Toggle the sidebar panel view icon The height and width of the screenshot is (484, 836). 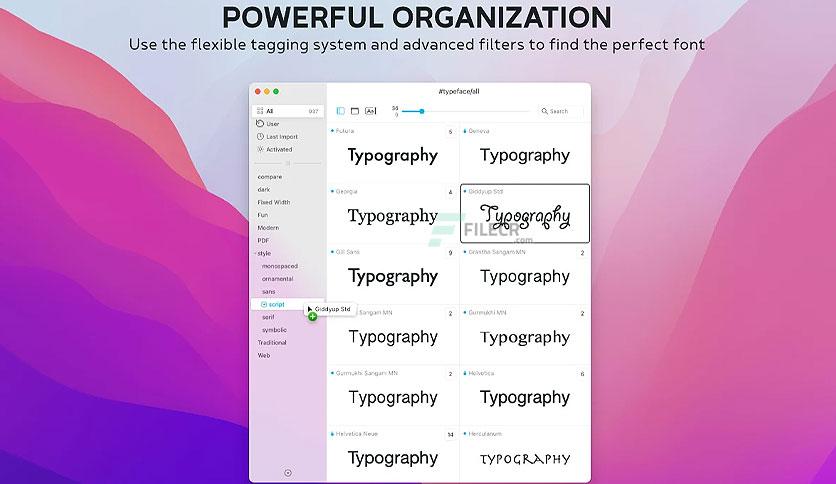[341, 111]
